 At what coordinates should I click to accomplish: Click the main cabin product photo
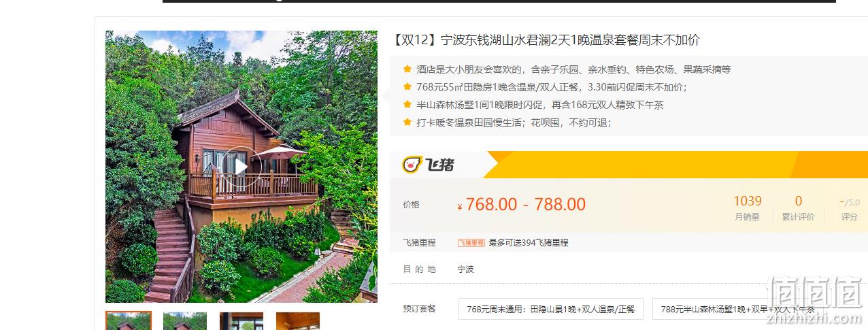click(x=241, y=167)
